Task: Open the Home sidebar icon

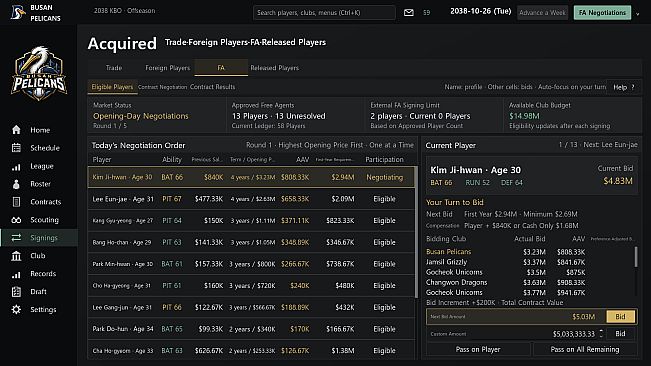Action: [x=16, y=130]
